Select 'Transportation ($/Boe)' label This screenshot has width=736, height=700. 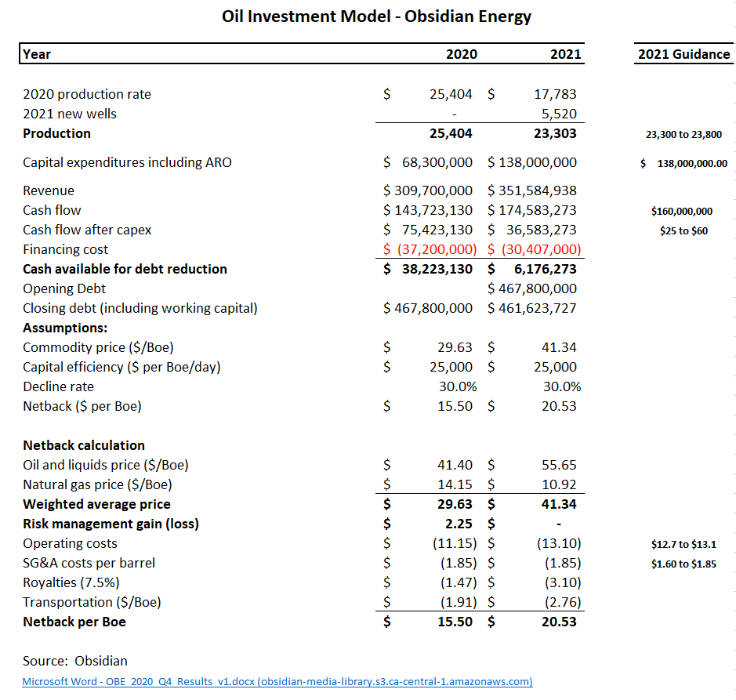point(92,602)
